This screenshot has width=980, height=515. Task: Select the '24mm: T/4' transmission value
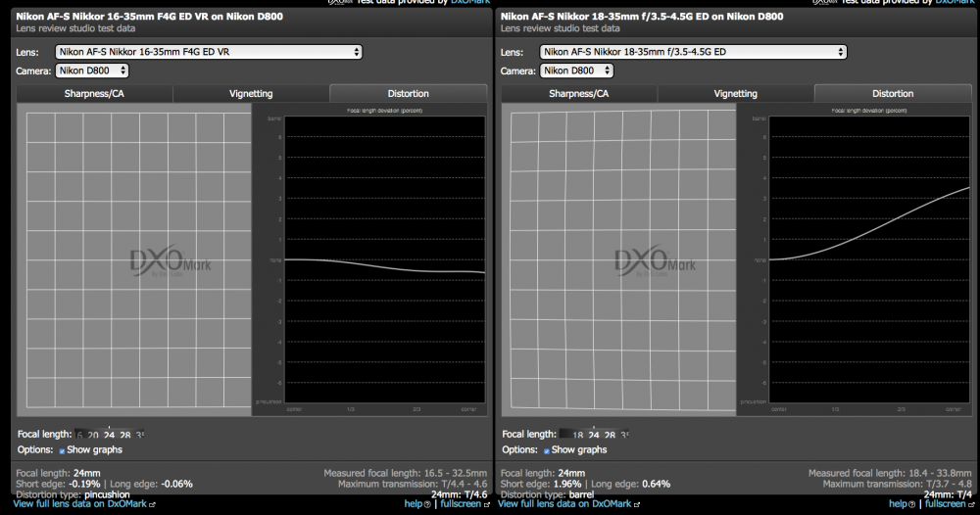pos(948,494)
